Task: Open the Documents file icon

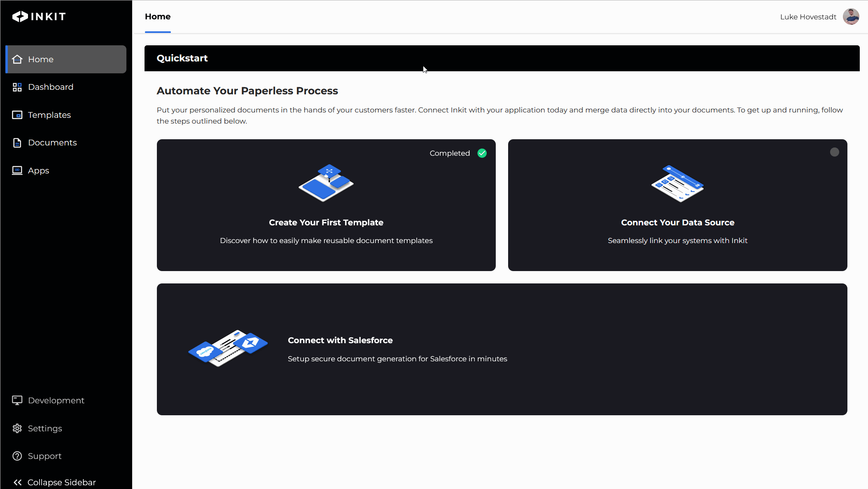Action: pos(17,143)
